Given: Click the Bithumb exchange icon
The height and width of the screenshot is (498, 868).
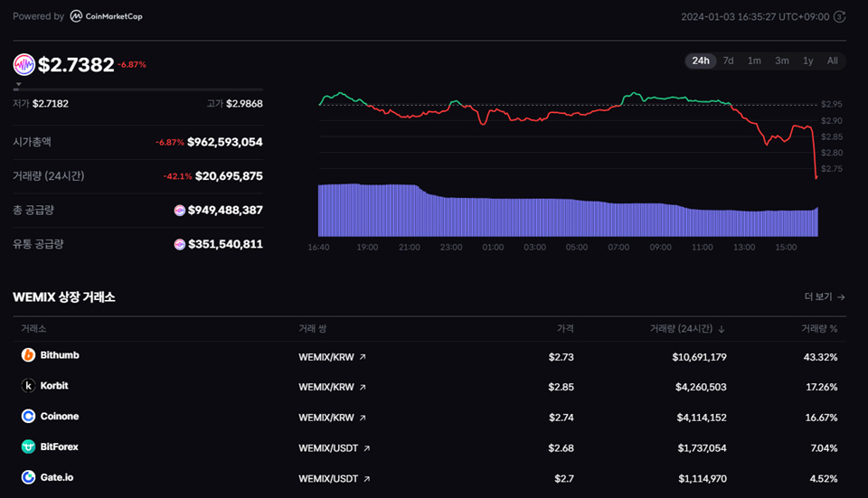Looking at the screenshot, I should coord(28,355).
